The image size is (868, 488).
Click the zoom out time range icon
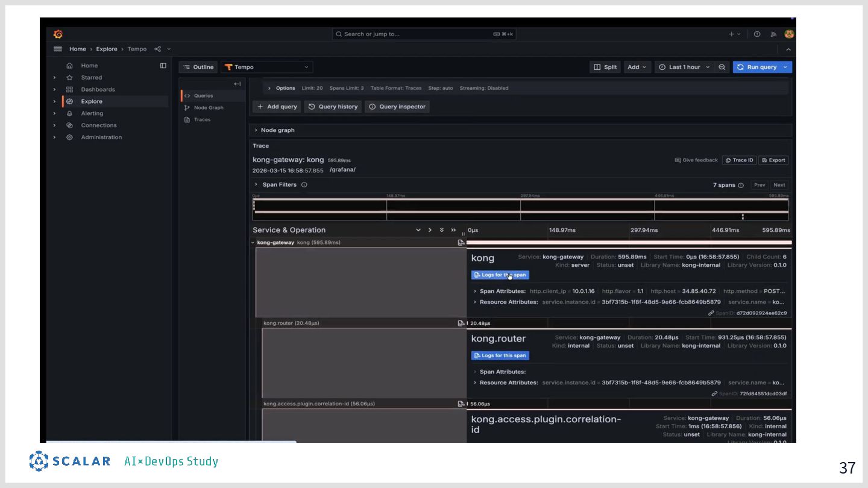[x=722, y=67]
